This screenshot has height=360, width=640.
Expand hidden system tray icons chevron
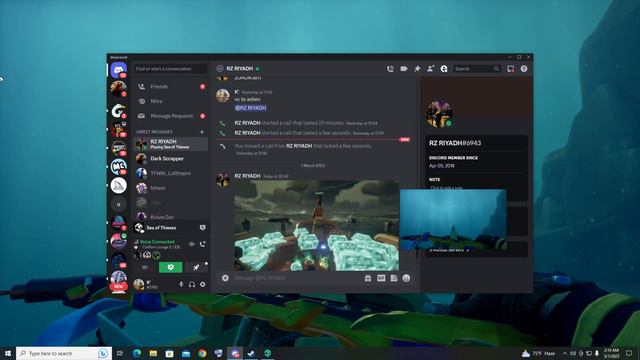pos(565,353)
